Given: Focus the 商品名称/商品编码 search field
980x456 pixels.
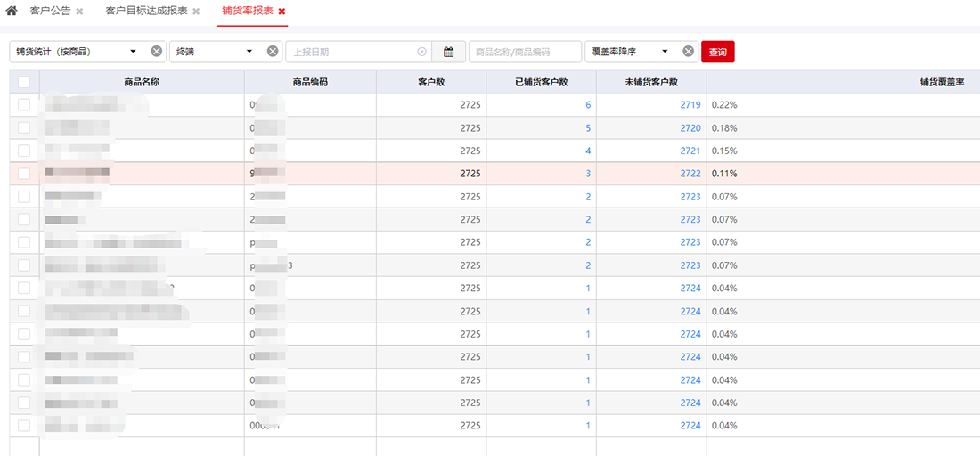Looking at the screenshot, I should pyautogui.click(x=525, y=52).
